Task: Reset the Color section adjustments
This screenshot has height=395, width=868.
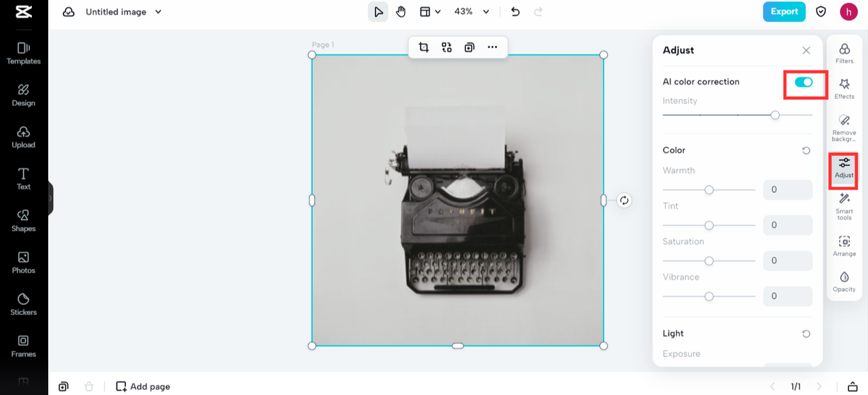Action: [806, 150]
